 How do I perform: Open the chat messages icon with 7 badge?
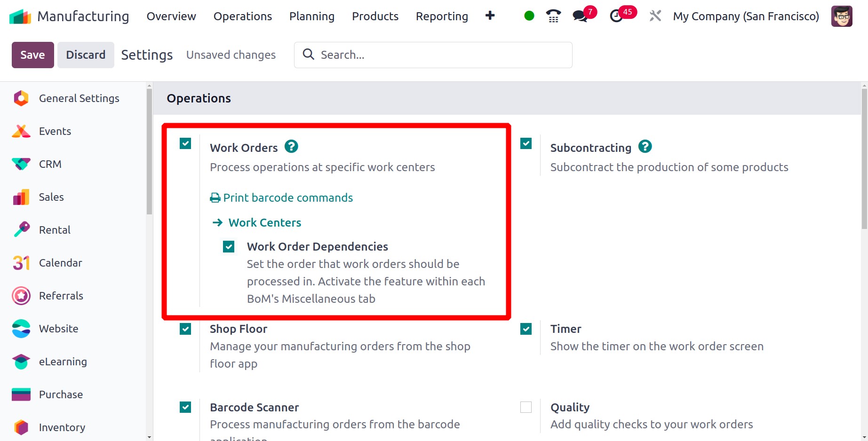[580, 16]
